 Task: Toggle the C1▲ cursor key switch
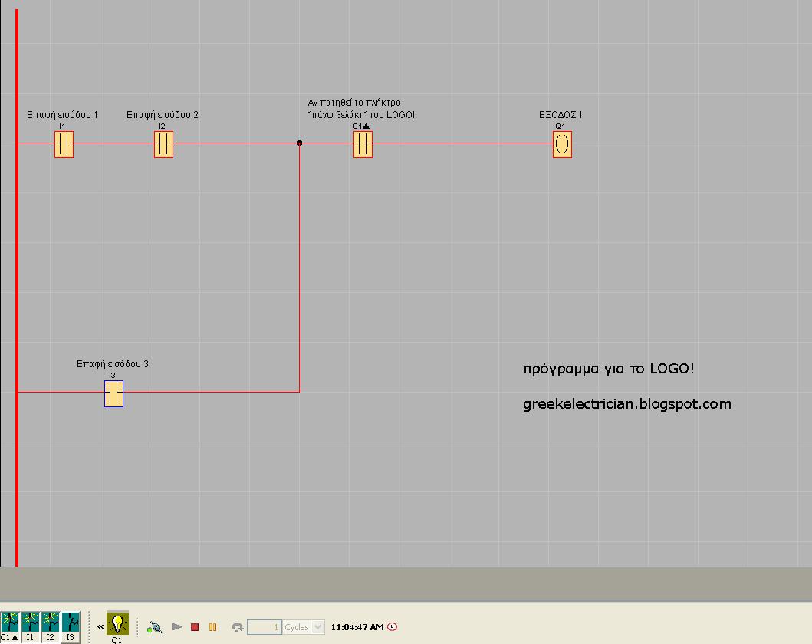pos(10,621)
